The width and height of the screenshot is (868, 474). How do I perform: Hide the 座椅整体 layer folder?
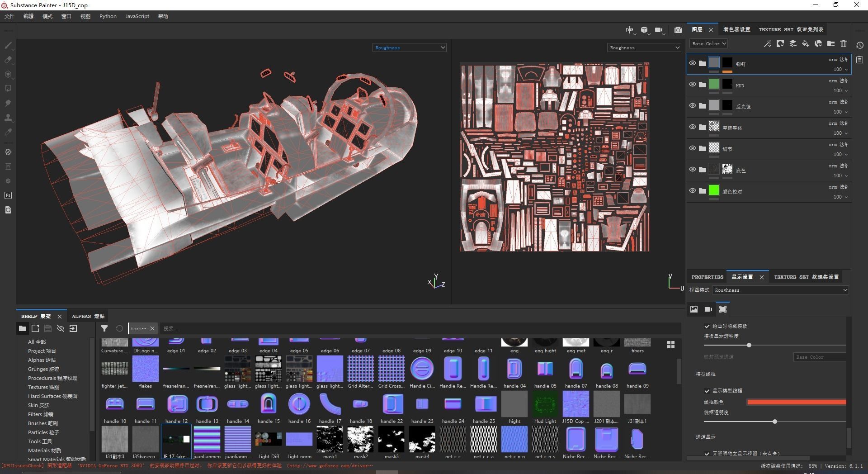pyautogui.click(x=692, y=127)
